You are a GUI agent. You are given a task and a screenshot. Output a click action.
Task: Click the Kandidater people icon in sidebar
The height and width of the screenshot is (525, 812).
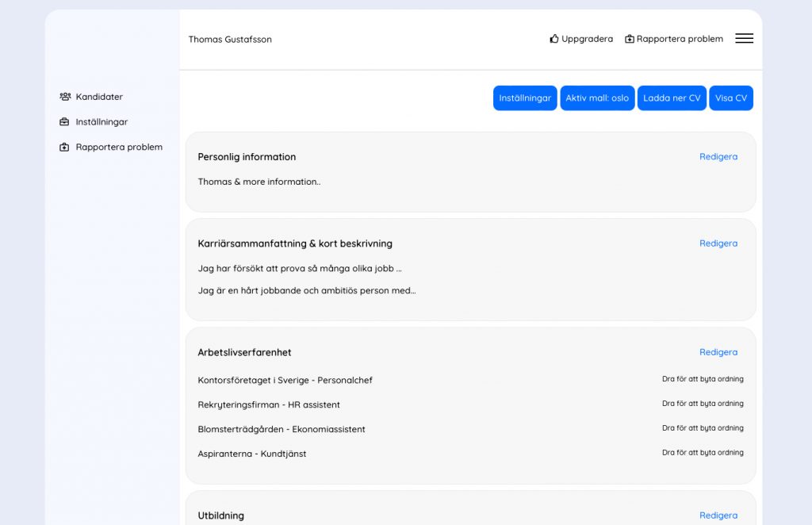65,97
